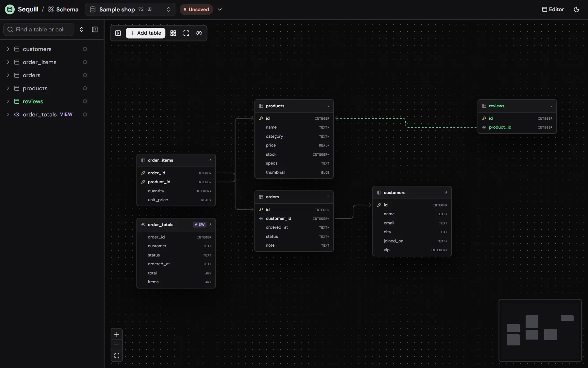The width and height of the screenshot is (588, 368).
Task: Select reviews in the sidebar list
Action: click(x=33, y=101)
